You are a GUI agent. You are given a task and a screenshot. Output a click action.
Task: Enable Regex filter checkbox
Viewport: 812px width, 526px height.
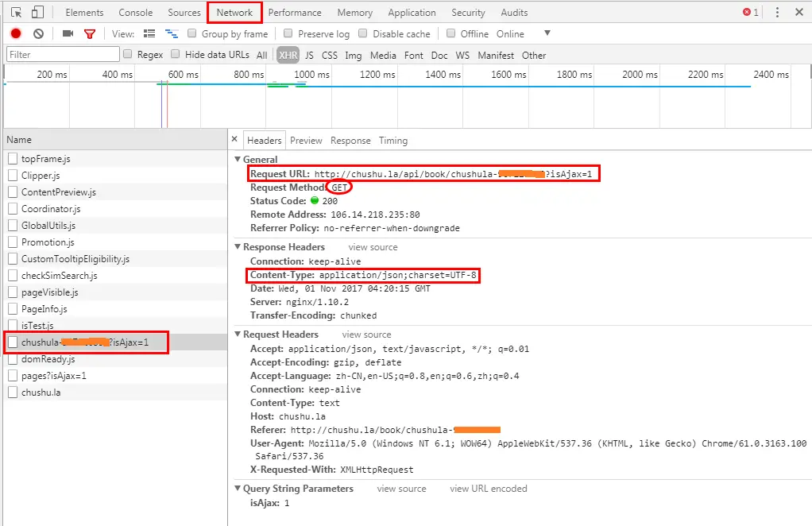pos(128,54)
